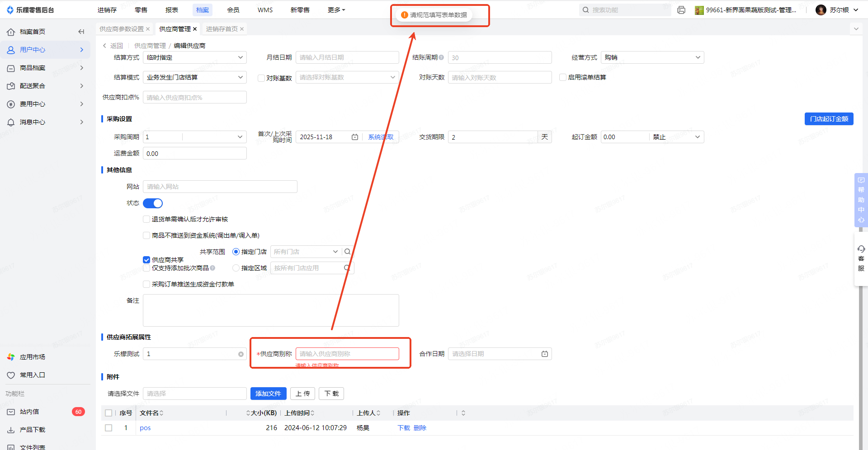
Task: Click the help icon beside 结账周期
Action: click(x=441, y=57)
